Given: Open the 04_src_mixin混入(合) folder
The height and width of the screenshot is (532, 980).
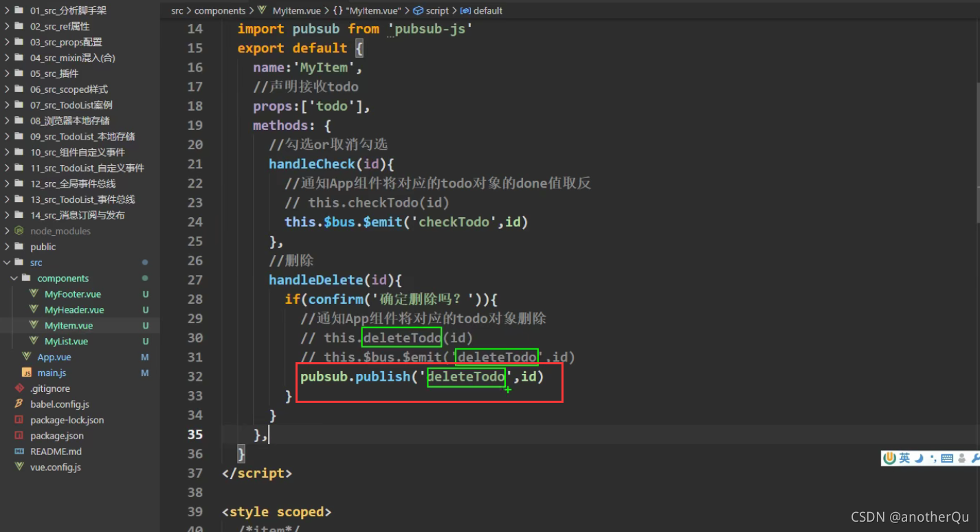Looking at the screenshot, I should tap(73, 58).
